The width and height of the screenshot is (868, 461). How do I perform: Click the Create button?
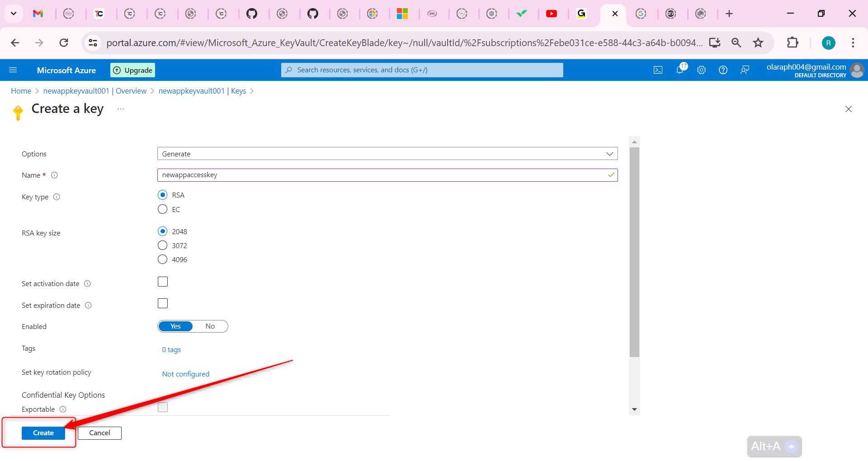point(43,433)
